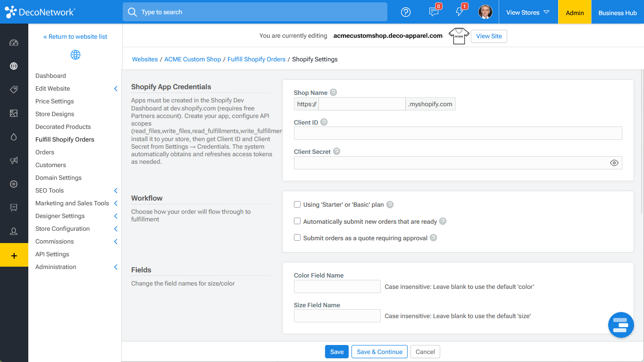644x362 pixels.
Task: Open the help question mark in top bar
Action: pos(406,12)
